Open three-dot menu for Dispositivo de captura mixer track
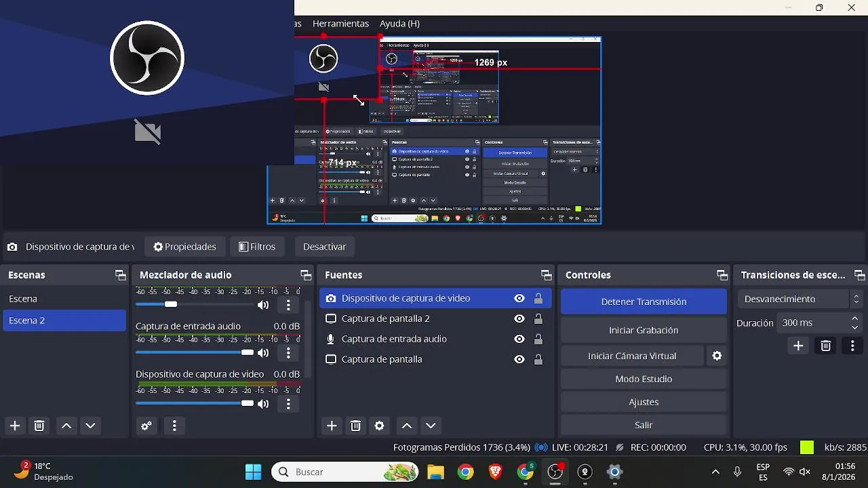The height and width of the screenshot is (488, 868). point(288,404)
